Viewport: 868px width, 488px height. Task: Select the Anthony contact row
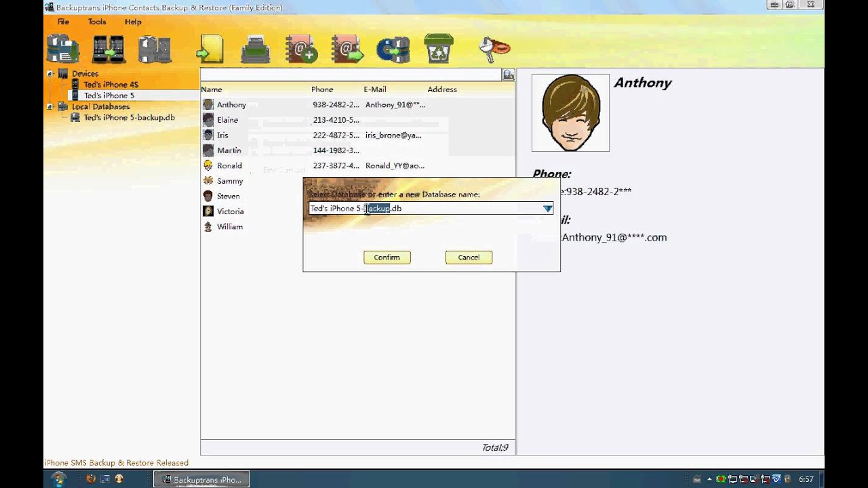tap(357, 105)
